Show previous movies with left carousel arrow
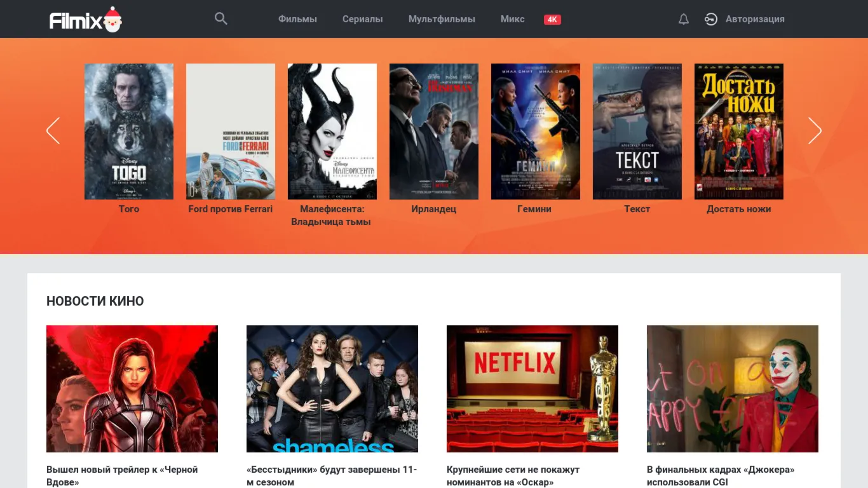This screenshot has height=488, width=868. coord(53,130)
